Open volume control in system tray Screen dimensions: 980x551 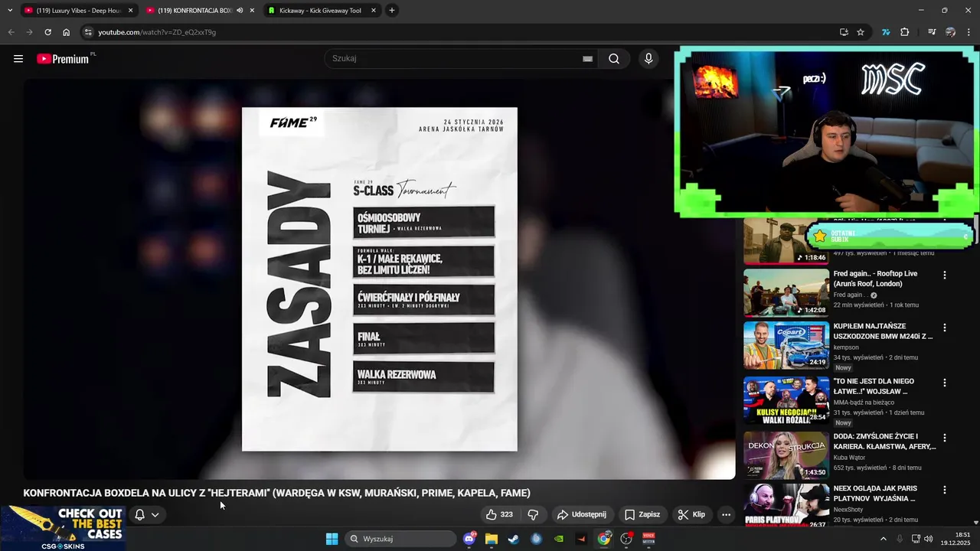(x=929, y=539)
